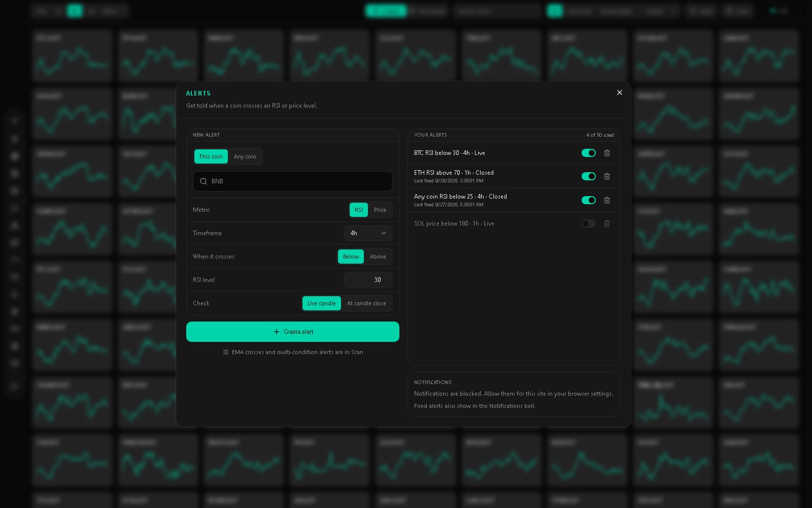Click 'EMA crosses and multi-condition alerts are in Scan'

297,352
